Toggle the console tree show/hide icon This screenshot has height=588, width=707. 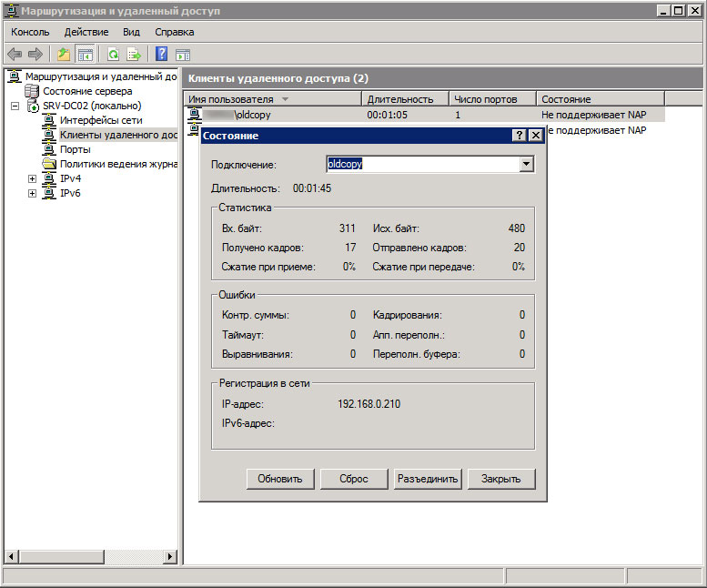pyautogui.click(x=85, y=54)
